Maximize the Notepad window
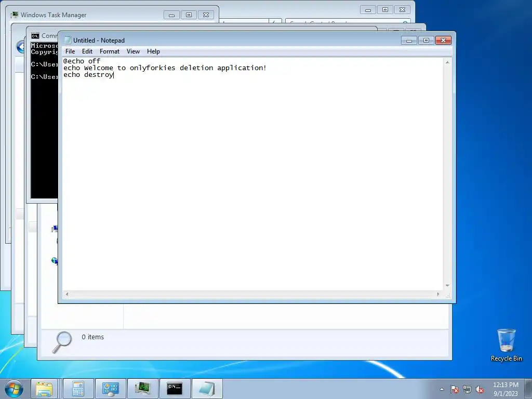 click(426, 41)
